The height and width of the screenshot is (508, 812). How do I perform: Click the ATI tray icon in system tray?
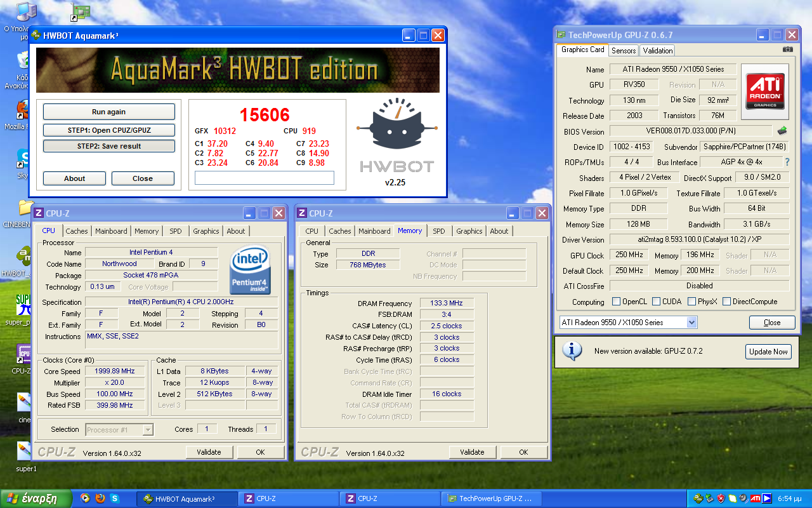pyautogui.click(x=756, y=498)
